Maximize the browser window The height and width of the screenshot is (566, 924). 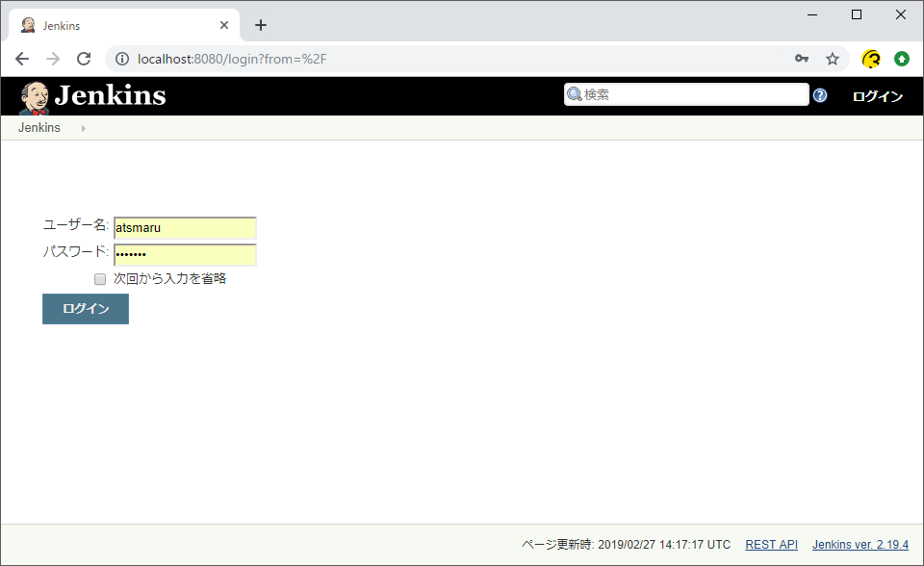coord(857,14)
